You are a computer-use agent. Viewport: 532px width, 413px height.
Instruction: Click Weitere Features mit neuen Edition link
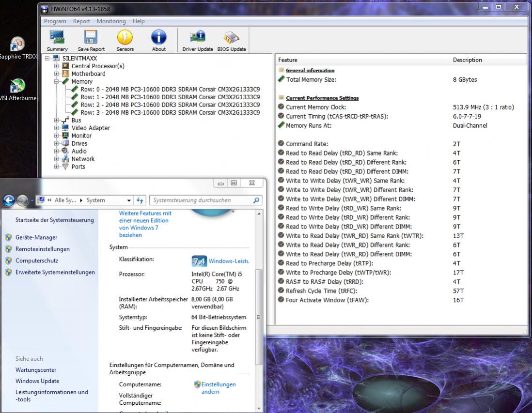tap(145, 224)
